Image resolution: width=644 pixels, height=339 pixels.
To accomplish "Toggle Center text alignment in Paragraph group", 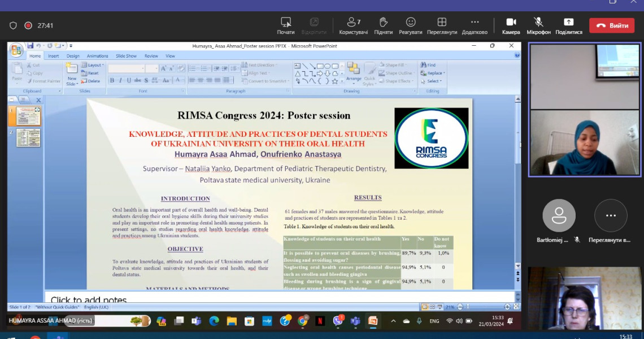I will [x=201, y=80].
